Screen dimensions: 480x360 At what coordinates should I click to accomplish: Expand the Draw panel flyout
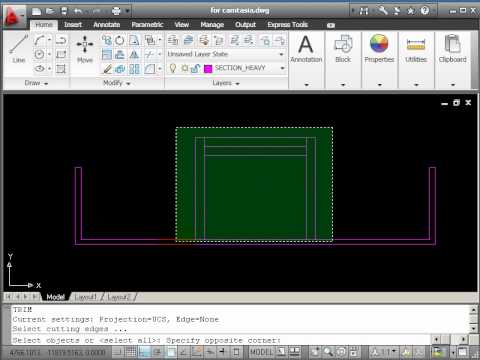point(36,83)
